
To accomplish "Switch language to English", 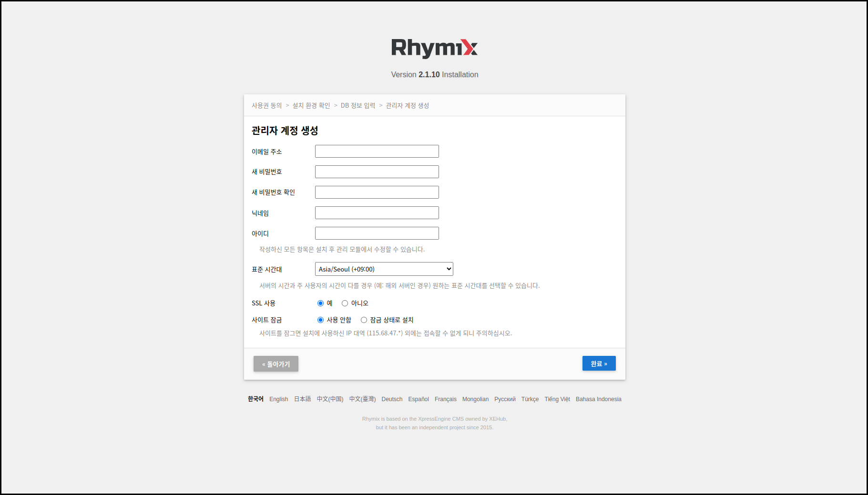I will (279, 399).
